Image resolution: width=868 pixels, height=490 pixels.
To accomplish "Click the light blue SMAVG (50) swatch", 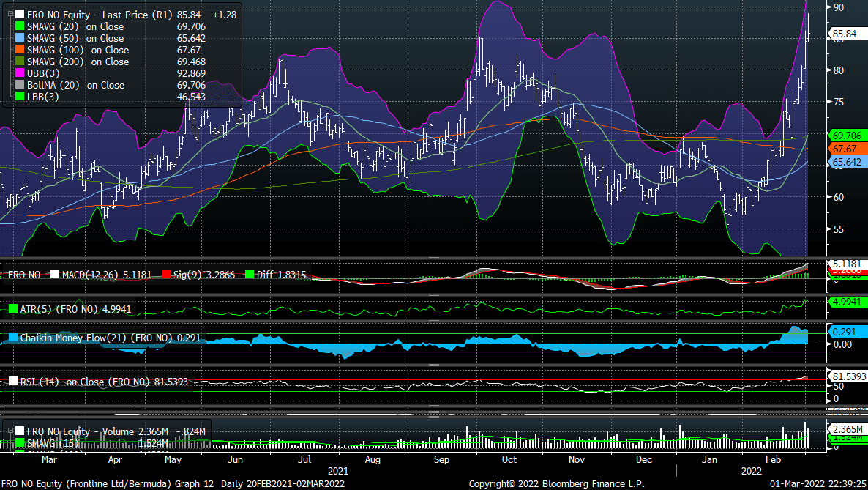I will pos(19,37).
